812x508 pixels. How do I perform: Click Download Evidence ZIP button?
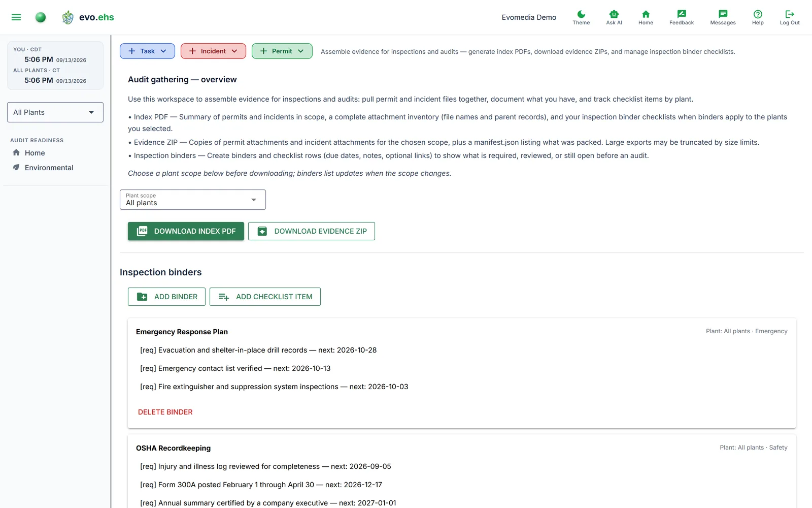(312, 231)
